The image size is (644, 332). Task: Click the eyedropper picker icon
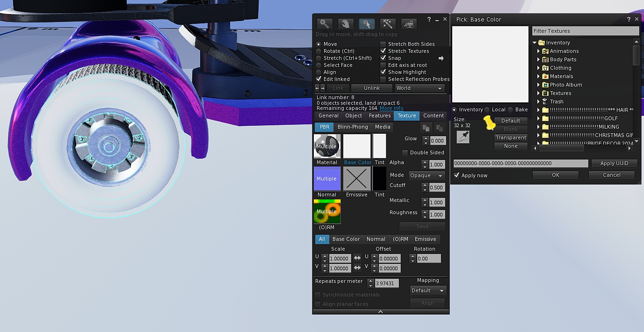(x=463, y=137)
